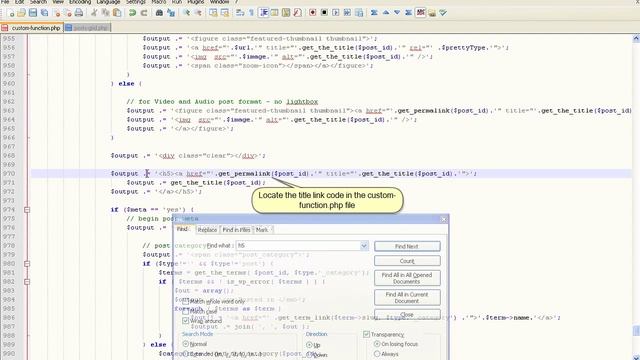Click Close button in Find dialog
640x360 pixels.
click(407, 315)
